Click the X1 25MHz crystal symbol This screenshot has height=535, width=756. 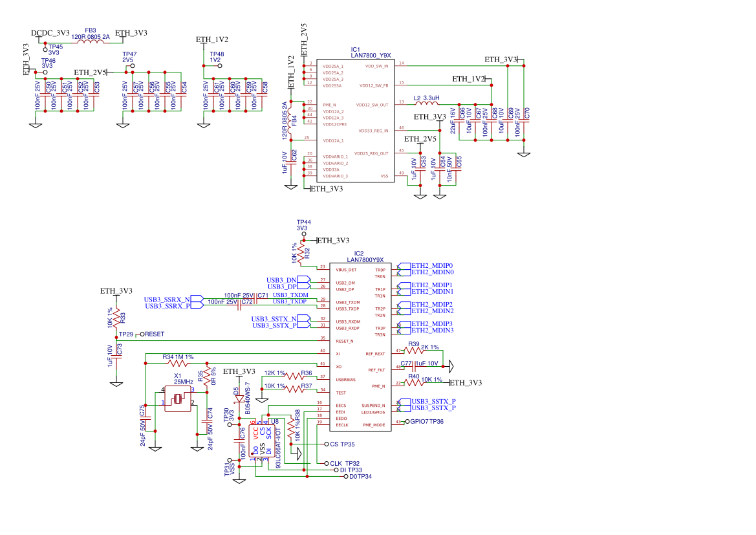tap(178, 399)
